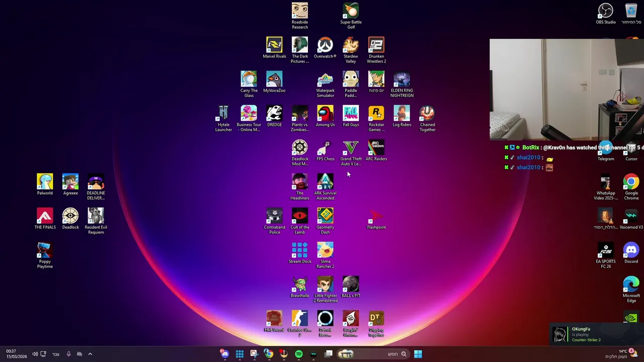This screenshot has height=362, width=644.
Task: Select the Stardew Valley icon
Action: pos(351,50)
